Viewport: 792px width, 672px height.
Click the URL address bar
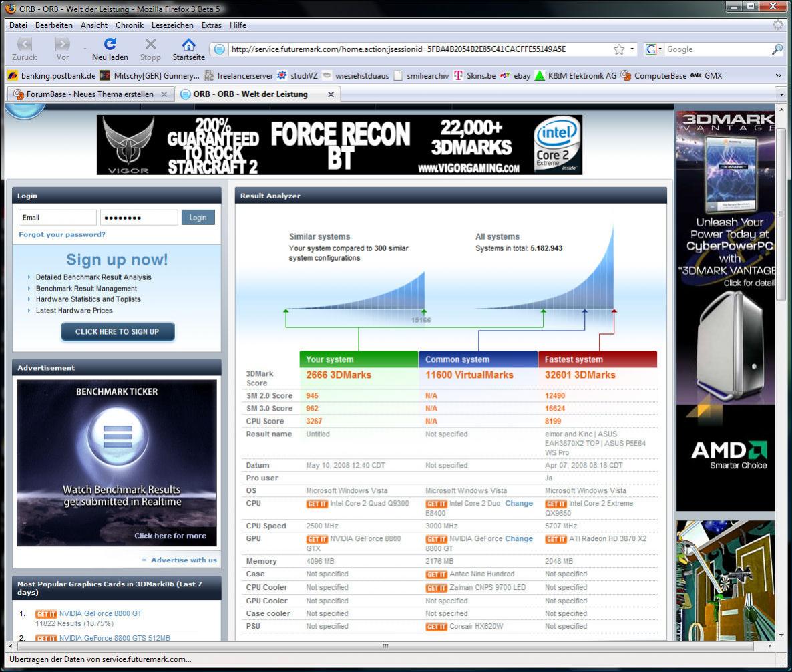419,49
